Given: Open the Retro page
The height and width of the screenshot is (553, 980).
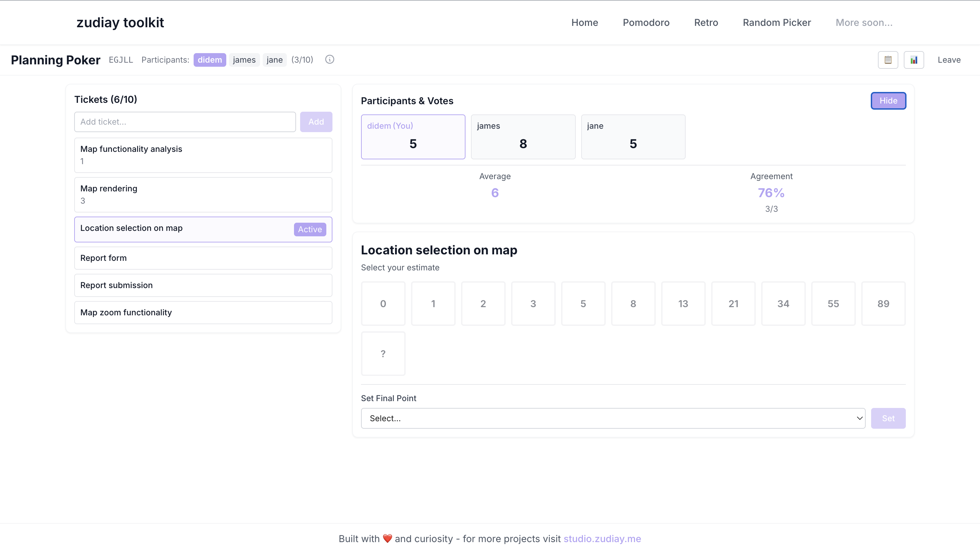Looking at the screenshot, I should point(706,22).
